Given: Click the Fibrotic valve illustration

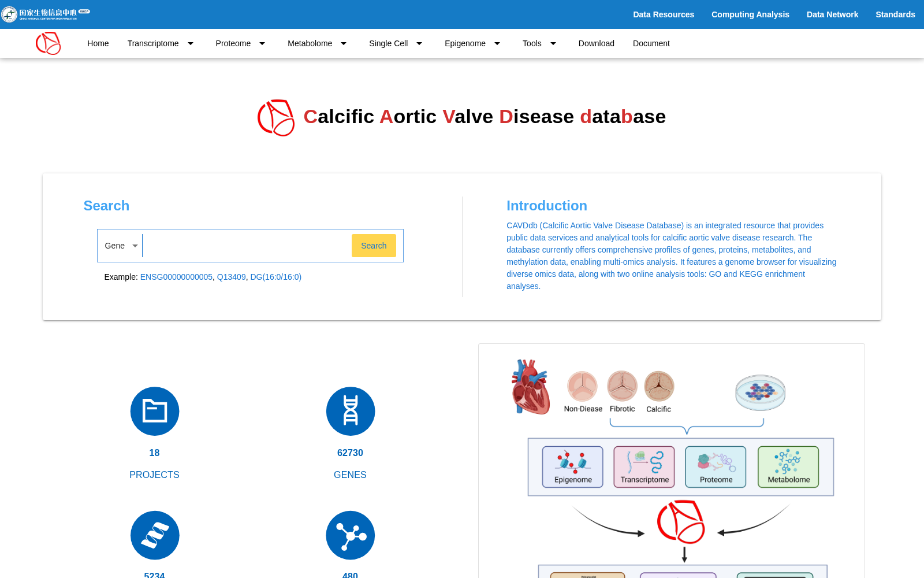Looking at the screenshot, I should tap(622, 386).
